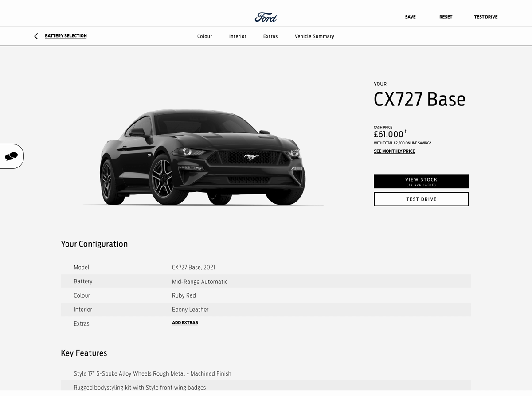Click the Your Configuration heading
Image resolution: width=532 pixels, height=396 pixels.
pyautogui.click(x=94, y=244)
